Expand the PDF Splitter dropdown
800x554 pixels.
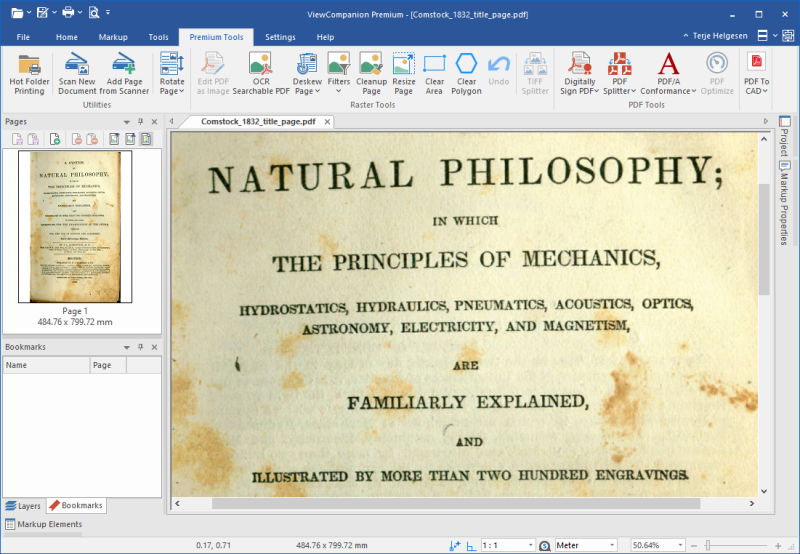[x=619, y=86]
